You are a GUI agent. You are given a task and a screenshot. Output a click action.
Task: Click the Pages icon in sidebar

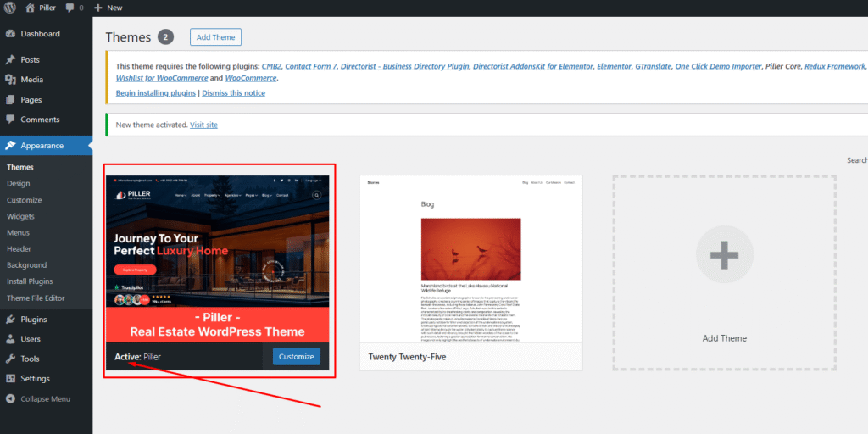(10, 100)
